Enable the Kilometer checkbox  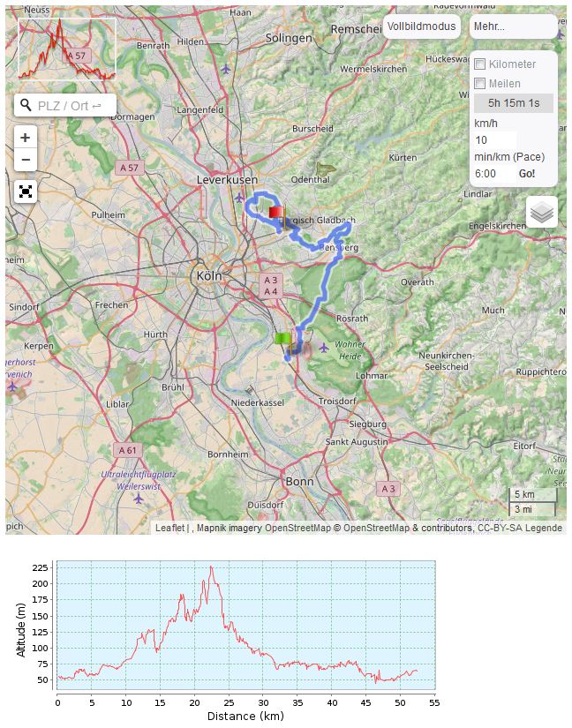(x=480, y=64)
